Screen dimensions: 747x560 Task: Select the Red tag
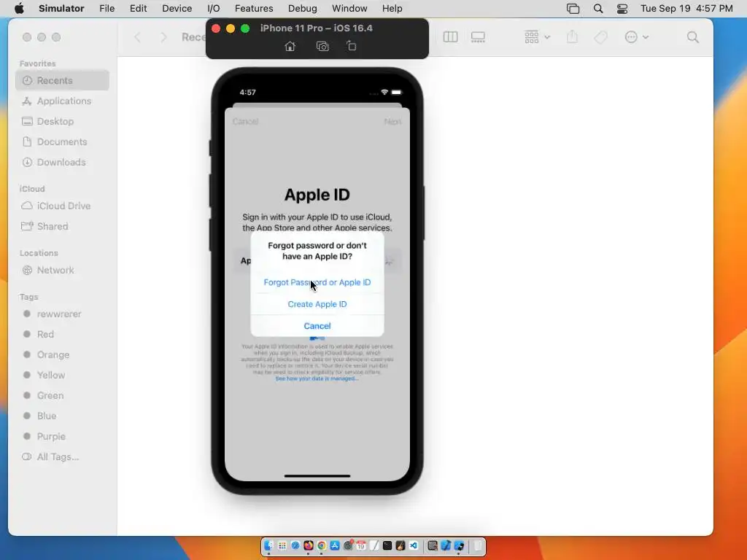[63, 334]
